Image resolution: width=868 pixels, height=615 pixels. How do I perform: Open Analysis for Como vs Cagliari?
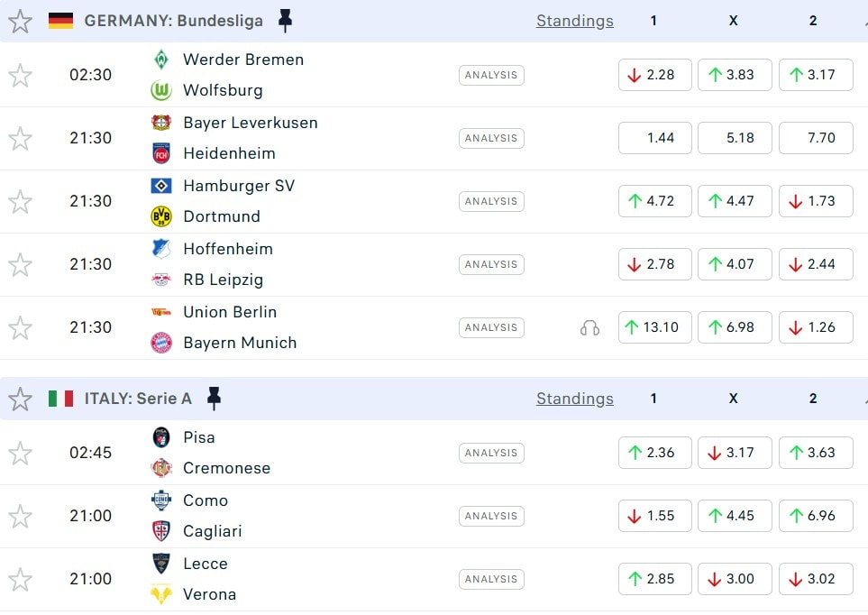(491, 516)
